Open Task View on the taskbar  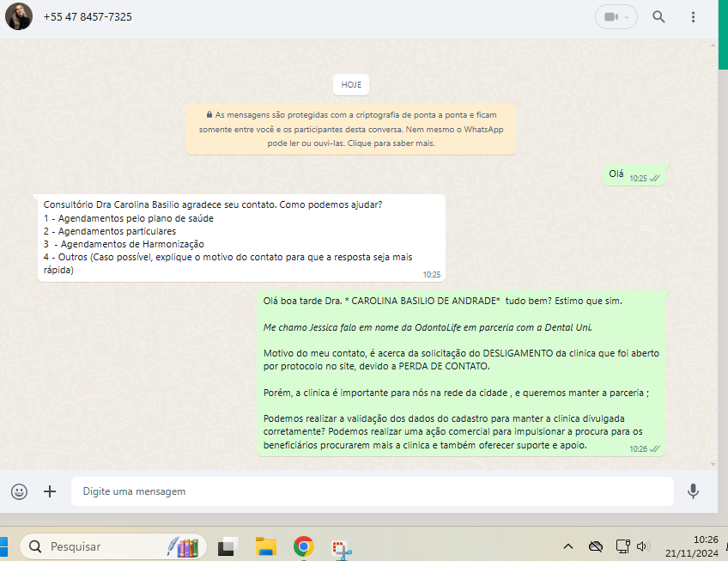pos(228,546)
